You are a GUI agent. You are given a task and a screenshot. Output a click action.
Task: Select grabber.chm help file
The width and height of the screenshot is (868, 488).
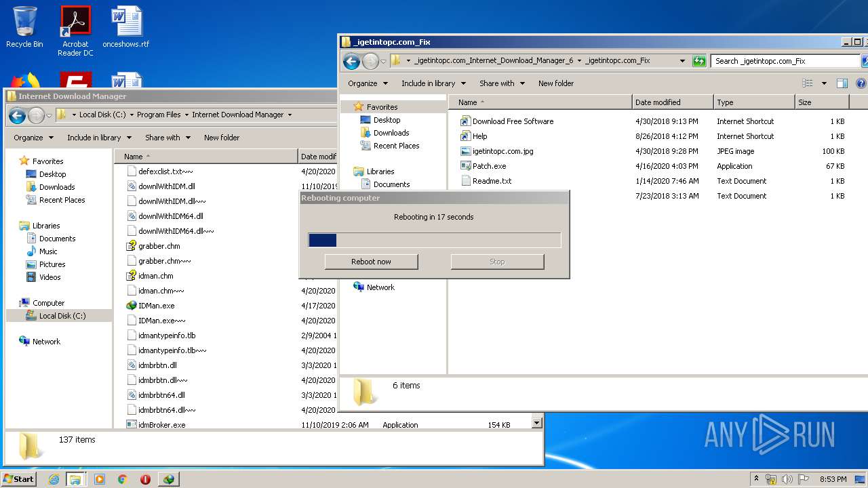[x=159, y=246]
